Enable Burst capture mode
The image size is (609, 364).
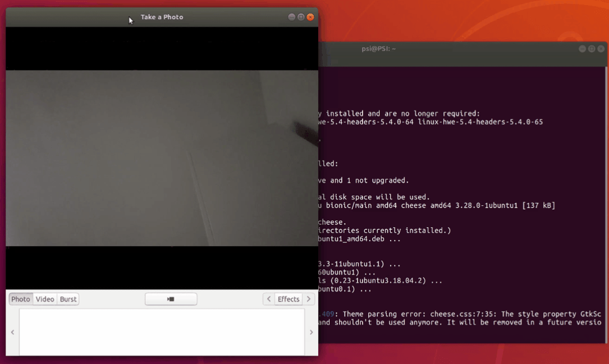67,299
